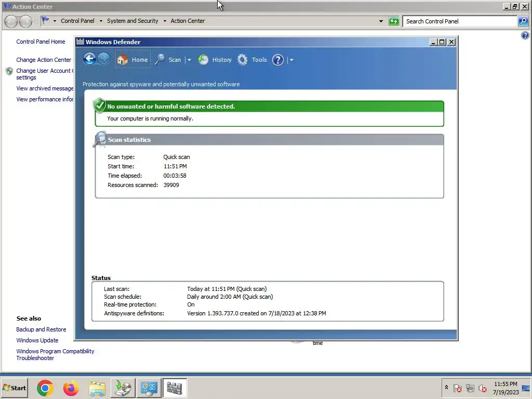Click the Control Panel search magnifier button
Screen dimensions: 532x399
523,21
